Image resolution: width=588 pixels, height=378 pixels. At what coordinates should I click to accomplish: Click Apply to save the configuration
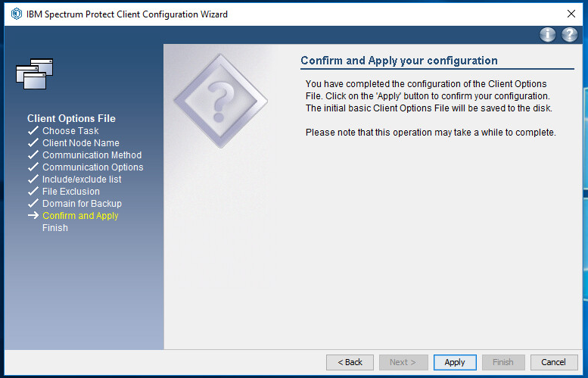point(455,362)
